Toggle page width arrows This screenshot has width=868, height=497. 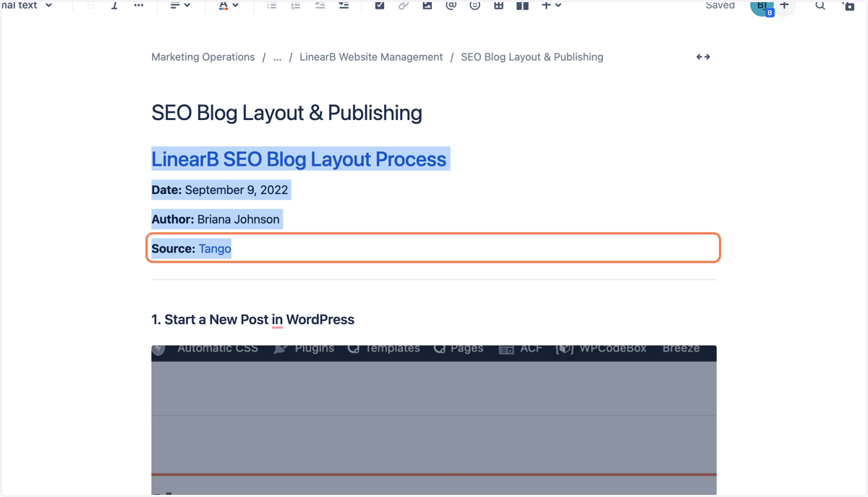pos(703,57)
